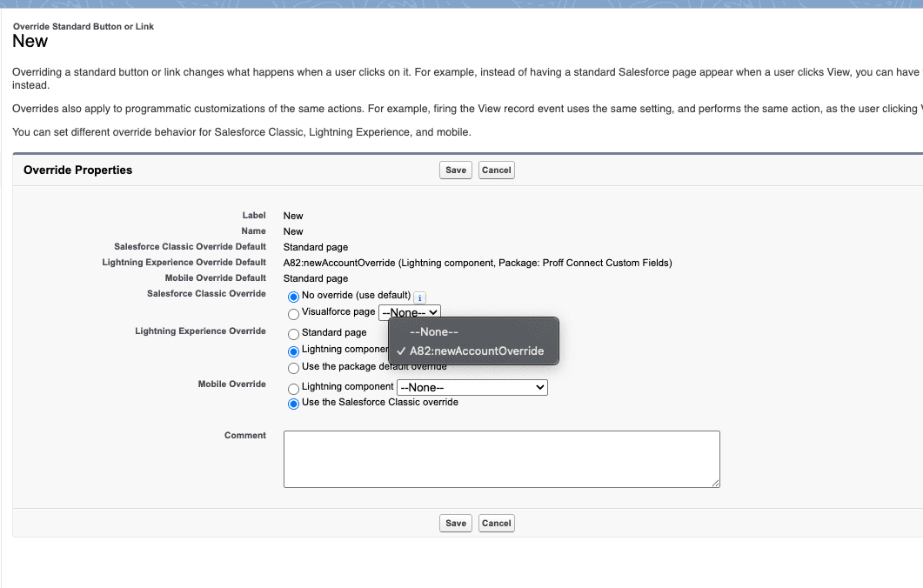Select Lightning component for Lightning Experience Override
The image size is (923, 588).
pos(293,351)
